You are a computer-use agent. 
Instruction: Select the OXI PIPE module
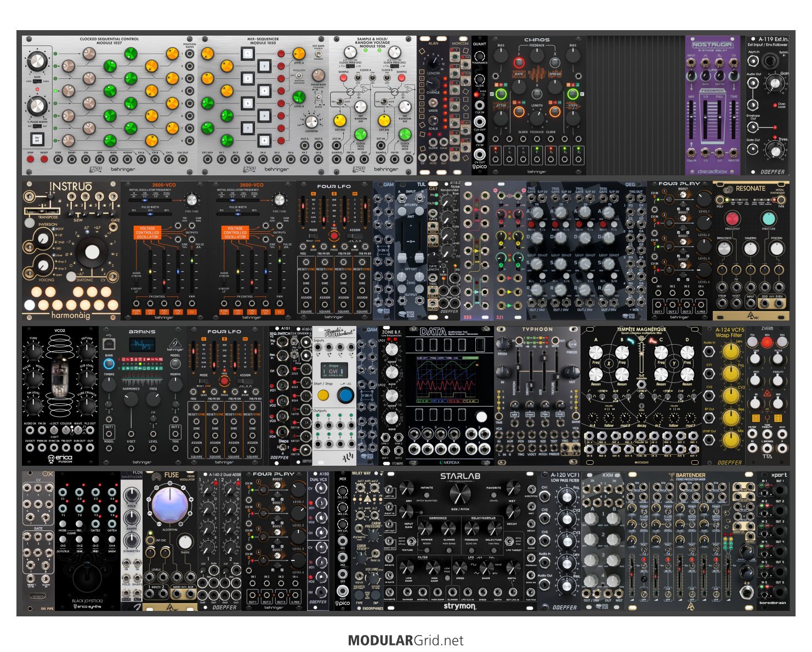coord(38,541)
